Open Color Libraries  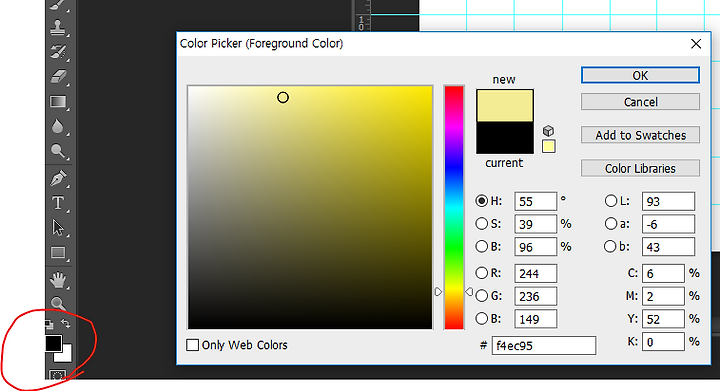tap(640, 168)
